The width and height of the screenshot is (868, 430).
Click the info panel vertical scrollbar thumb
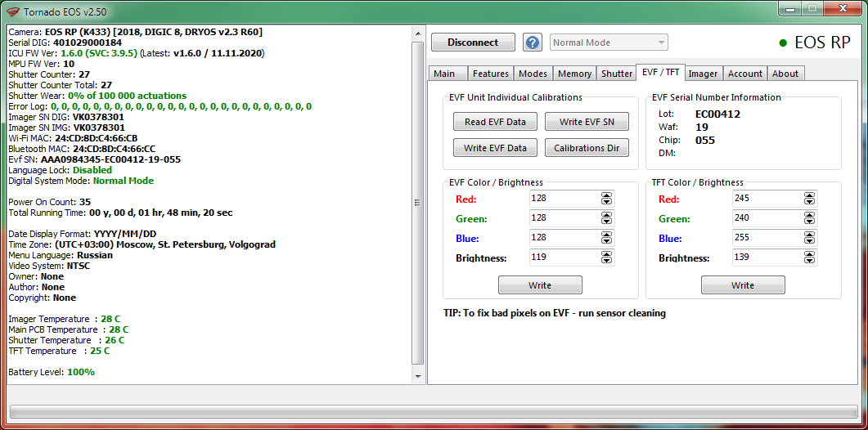(418, 203)
